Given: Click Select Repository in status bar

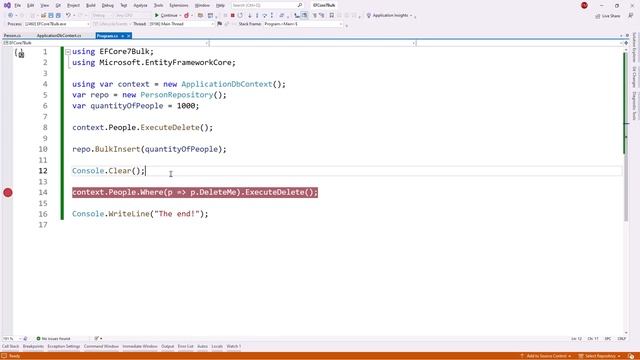Looking at the screenshot, I should (600, 356).
